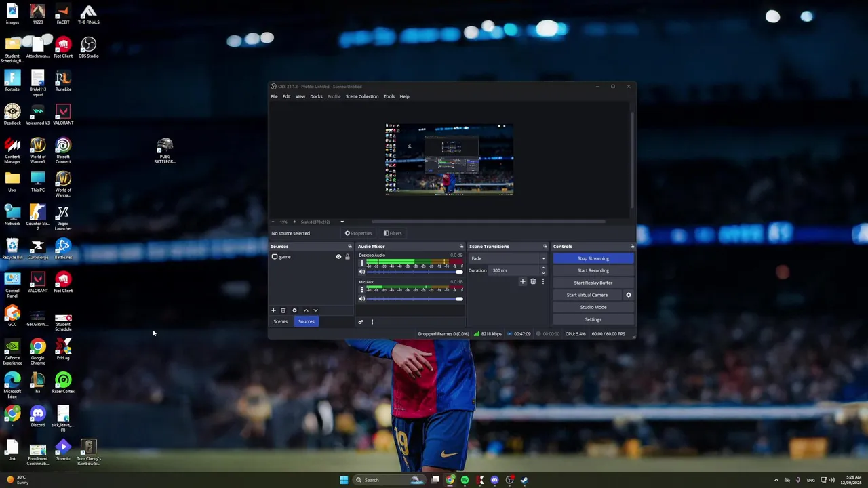Open Audio Mixer menu dots at bottom
Viewport: 868px width, 488px height.
pos(372,322)
